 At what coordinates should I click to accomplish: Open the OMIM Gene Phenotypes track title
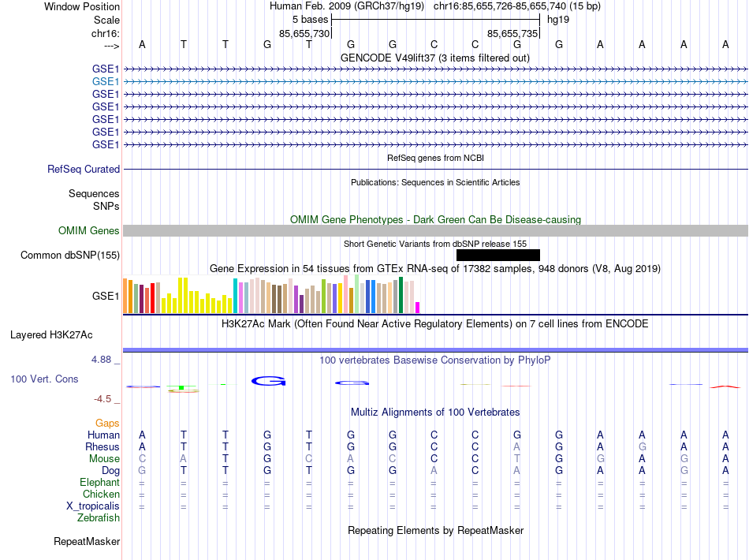(435, 219)
